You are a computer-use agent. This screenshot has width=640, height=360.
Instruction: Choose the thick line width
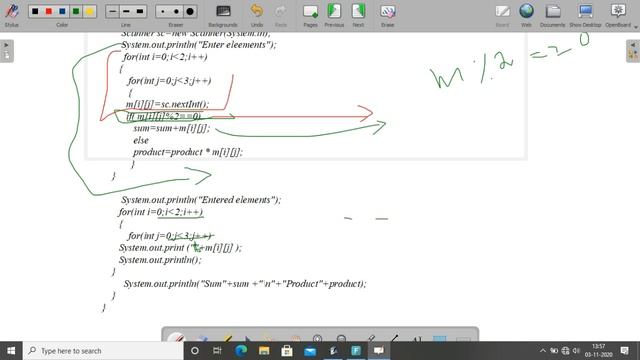(140, 11)
